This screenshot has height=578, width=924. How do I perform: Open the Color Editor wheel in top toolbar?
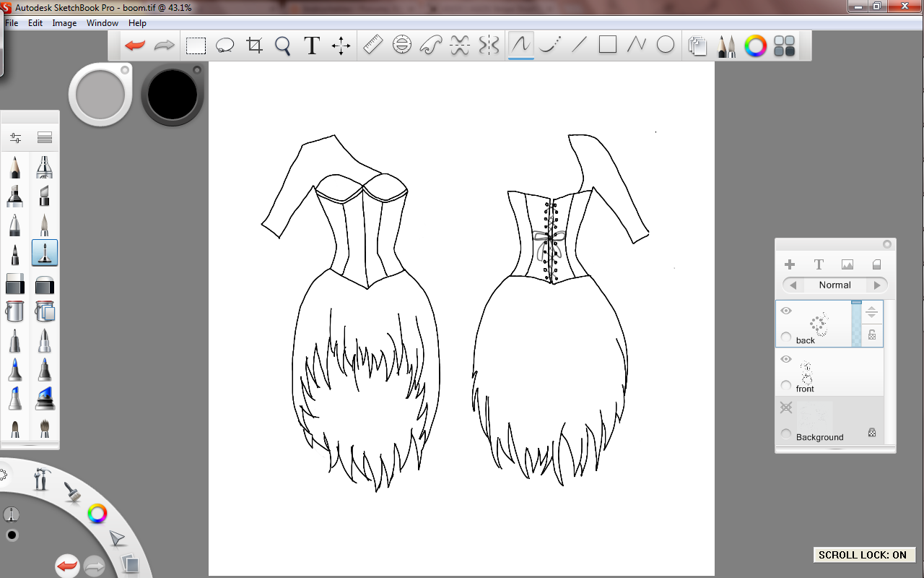[755, 46]
